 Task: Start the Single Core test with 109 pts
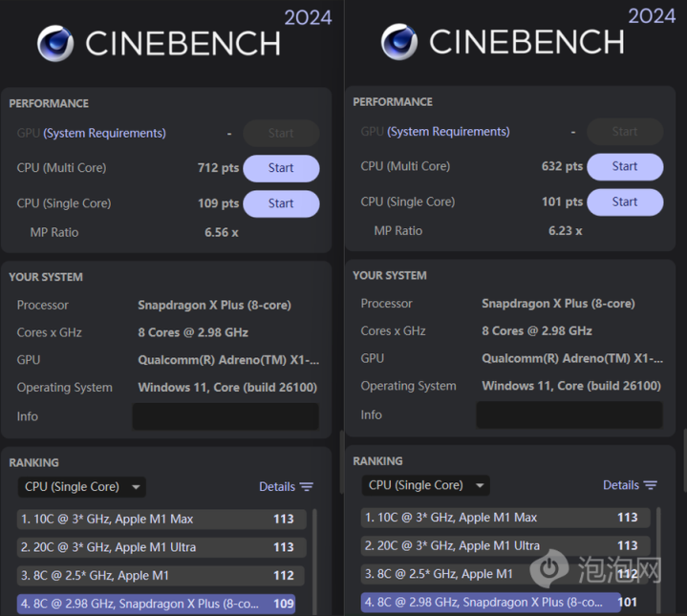click(x=281, y=203)
